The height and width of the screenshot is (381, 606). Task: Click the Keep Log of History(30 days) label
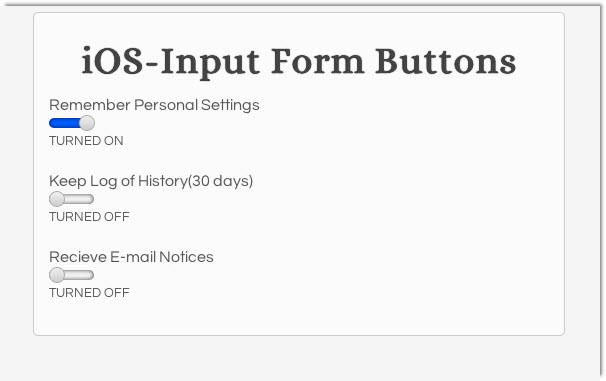pyautogui.click(x=151, y=181)
